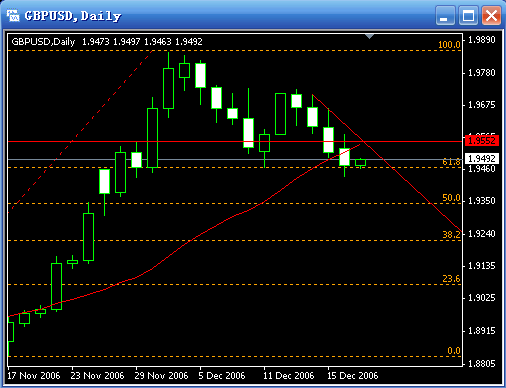
Task: Click the 1.8805 price scale value
Action: pos(482,364)
